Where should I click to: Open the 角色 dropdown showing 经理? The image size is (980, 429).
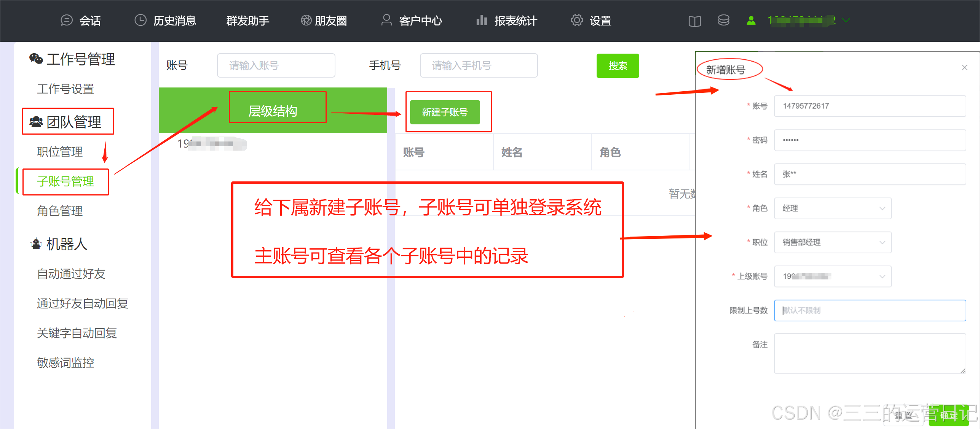click(832, 208)
